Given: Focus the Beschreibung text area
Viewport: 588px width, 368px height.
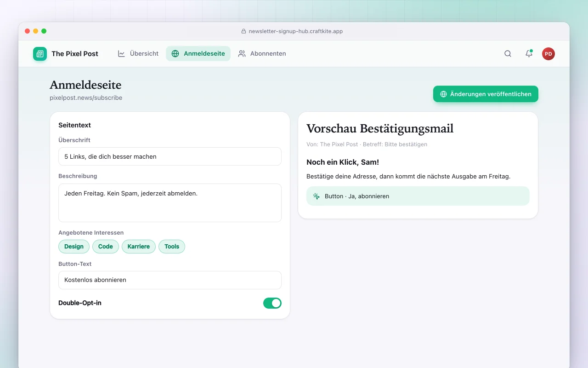Looking at the screenshot, I should [170, 203].
